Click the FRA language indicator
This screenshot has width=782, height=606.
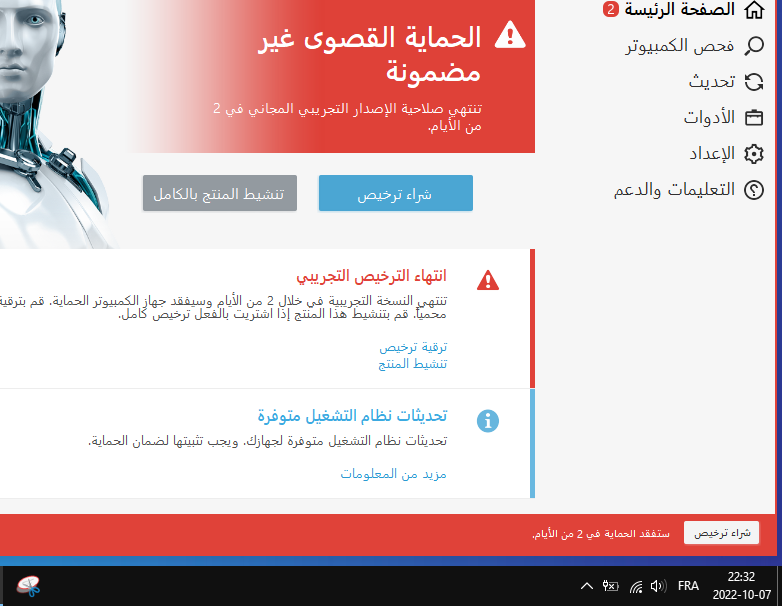coord(688,586)
